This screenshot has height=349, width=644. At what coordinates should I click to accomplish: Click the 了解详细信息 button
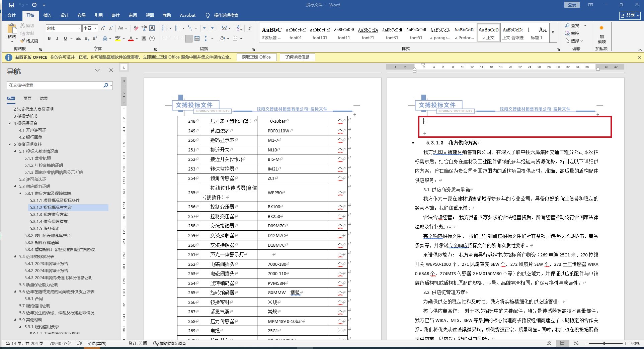pyautogui.click(x=297, y=57)
